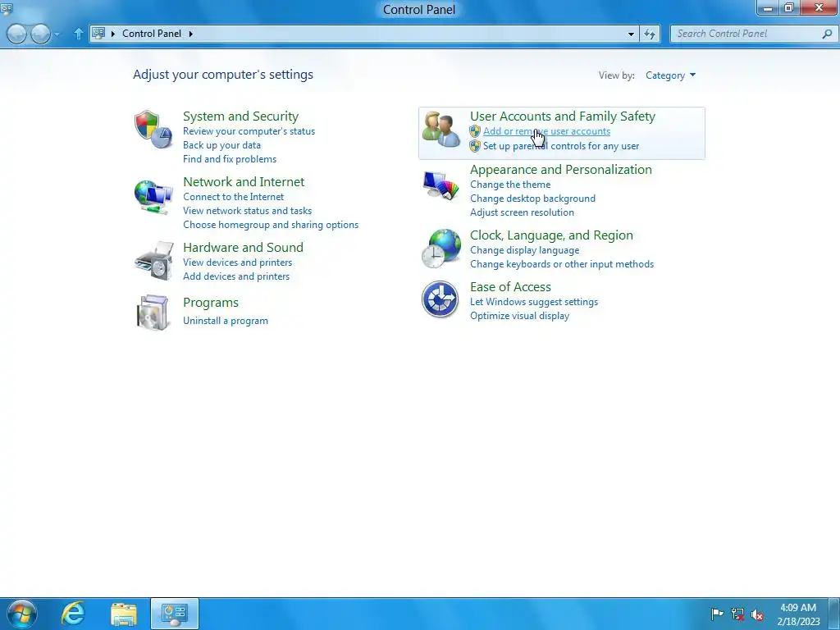Open the Programs disc box icon
This screenshot has width=840, height=630.
click(x=153, y=313)
